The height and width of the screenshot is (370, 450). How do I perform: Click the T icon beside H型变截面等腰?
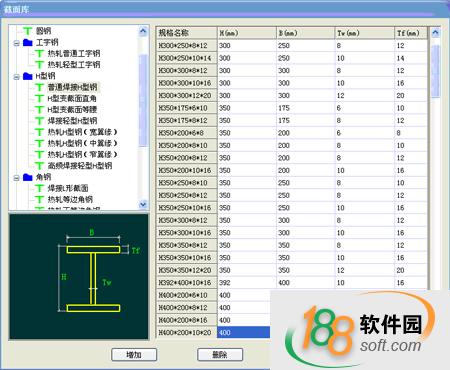[x=39, y=110]
